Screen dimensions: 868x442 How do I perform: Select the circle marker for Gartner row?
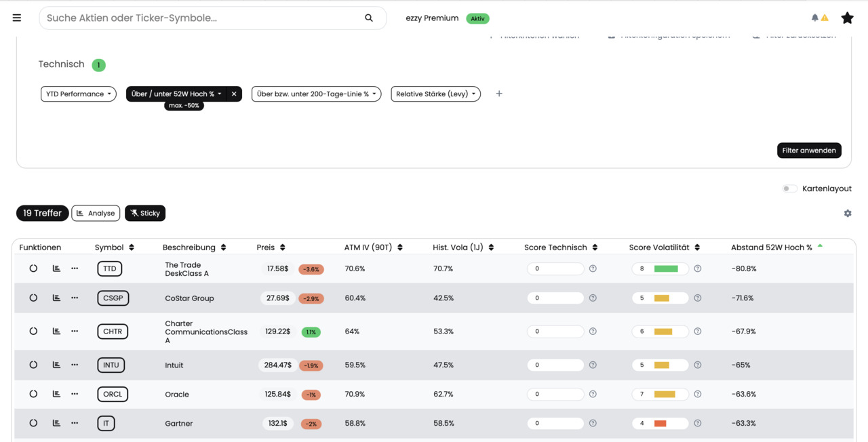(x=33, y=423)
